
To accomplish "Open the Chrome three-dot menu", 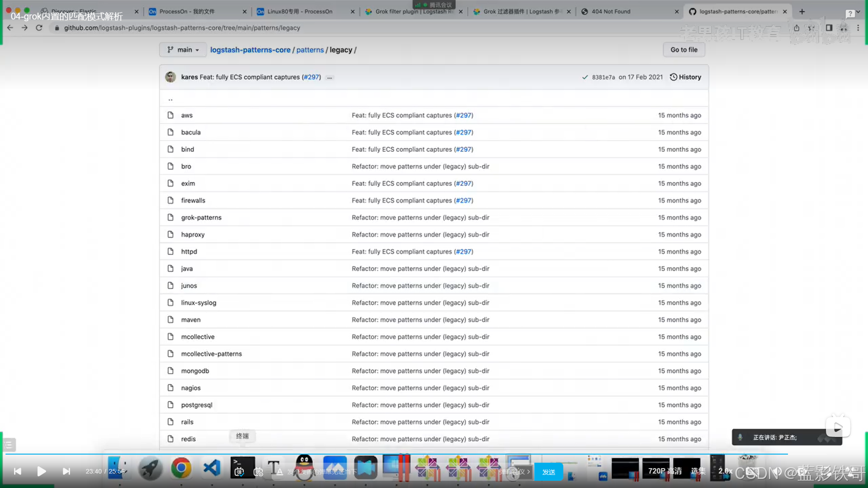I will pyautogui.click(x=858, y=28).
